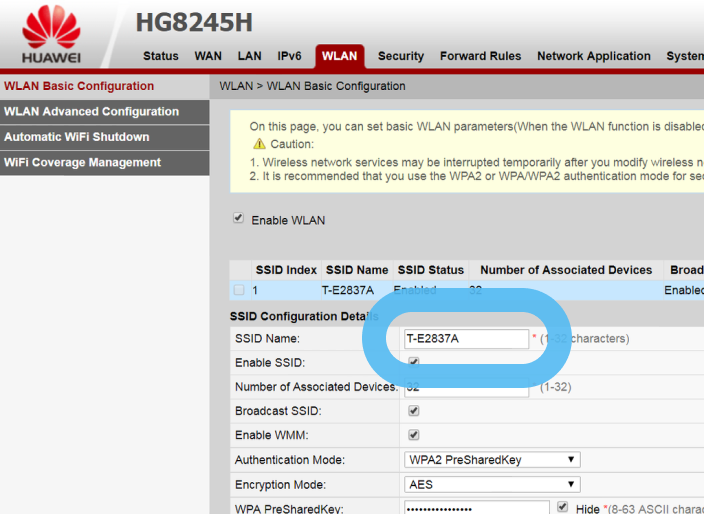Screen dimensions: 704x514
Task: Select the SSID index 1 row checkbox
Action: 238,290
